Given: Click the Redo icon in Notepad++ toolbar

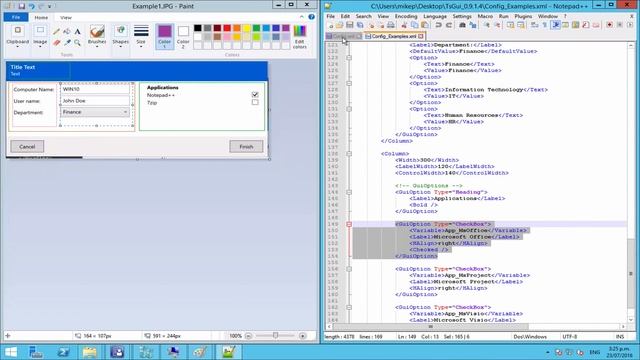Looking at the screenshot, I should pos(449,25).
